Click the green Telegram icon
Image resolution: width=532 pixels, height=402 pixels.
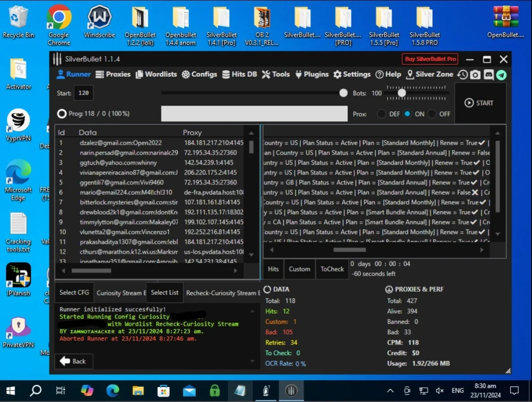(501, 75)
